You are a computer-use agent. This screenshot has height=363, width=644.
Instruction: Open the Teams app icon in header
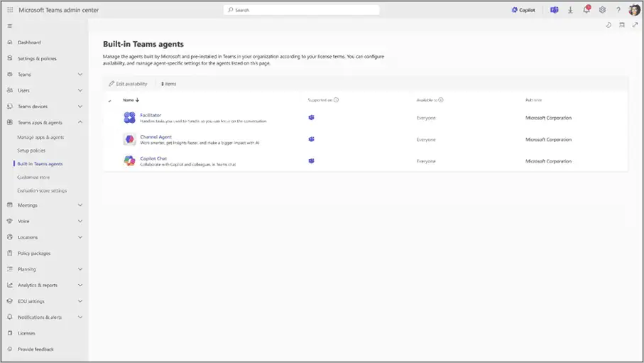tap(554, 10)
